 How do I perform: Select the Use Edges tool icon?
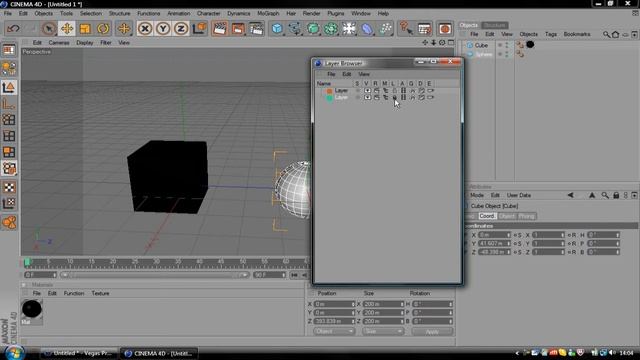pyautogui.click(x=9, y=136)
